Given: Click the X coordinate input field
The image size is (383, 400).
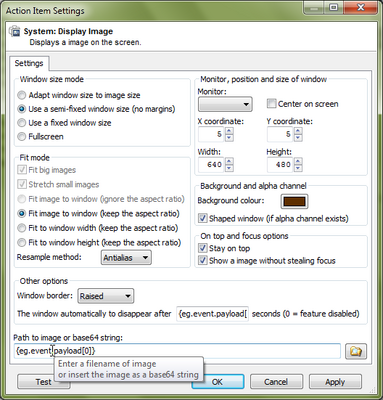Looking at the screenshot, I should [212, 134].
